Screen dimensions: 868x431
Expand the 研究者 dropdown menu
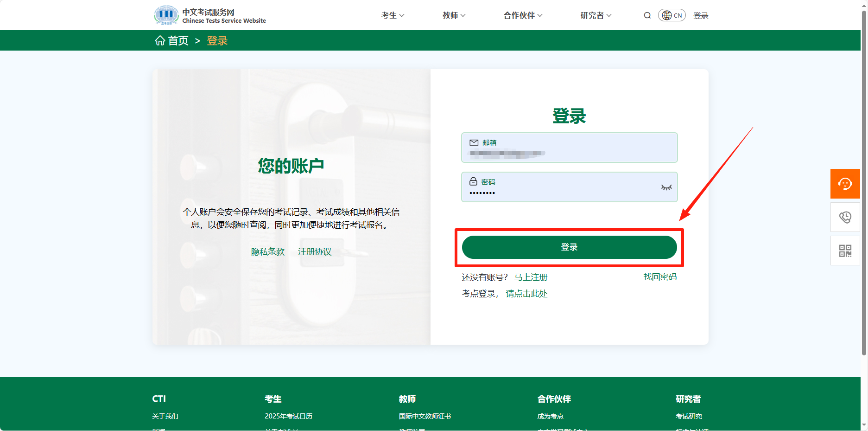pos(596,15)
